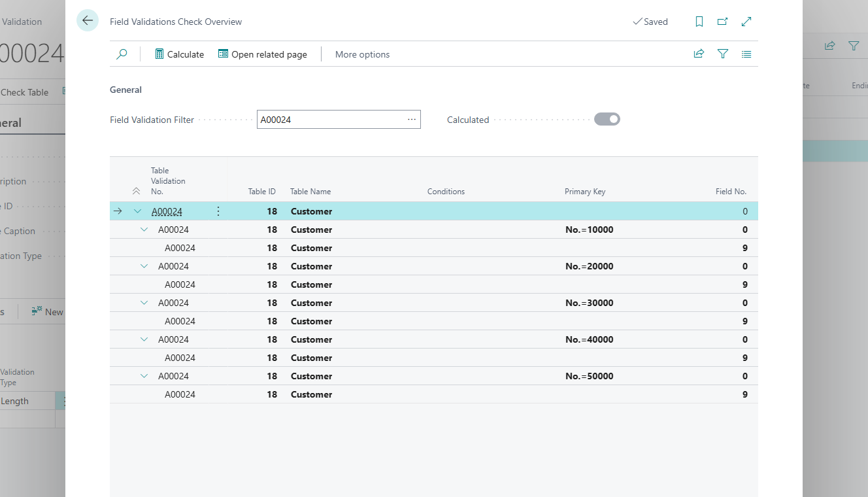Select the No.=30000 primary key cell

(x=589, y=303)
